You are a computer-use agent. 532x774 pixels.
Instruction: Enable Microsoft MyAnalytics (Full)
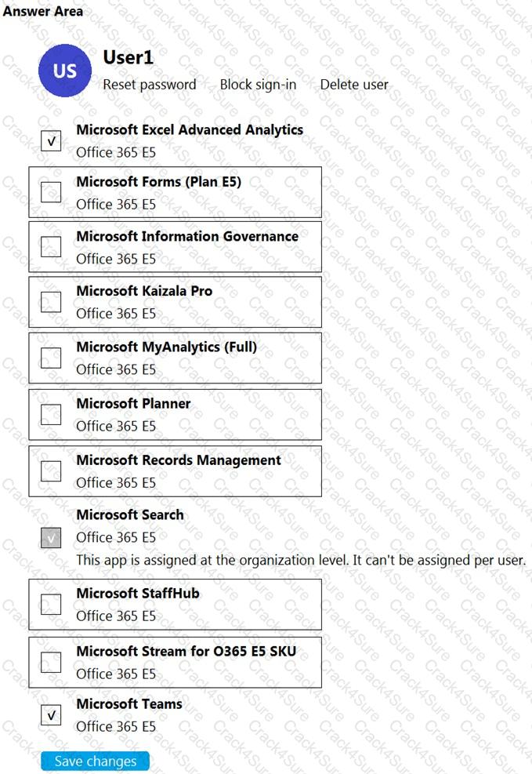[50, 358]
